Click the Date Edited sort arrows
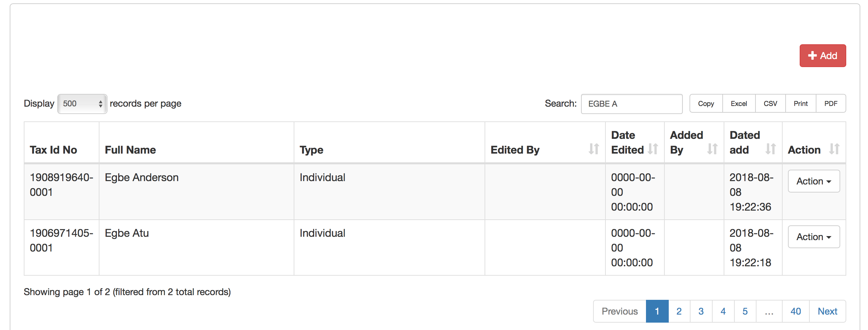 click(x=653, y=149)
